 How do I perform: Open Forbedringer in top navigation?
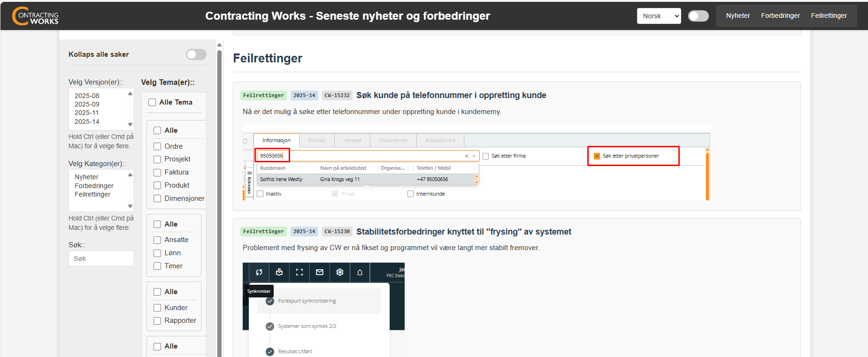pos(781,15)
